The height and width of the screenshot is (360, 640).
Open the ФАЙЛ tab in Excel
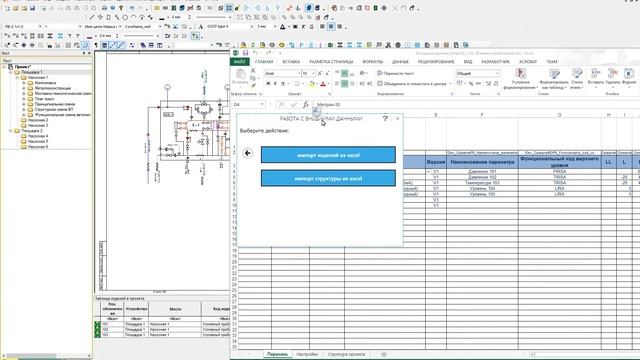(x=240, y=62)
